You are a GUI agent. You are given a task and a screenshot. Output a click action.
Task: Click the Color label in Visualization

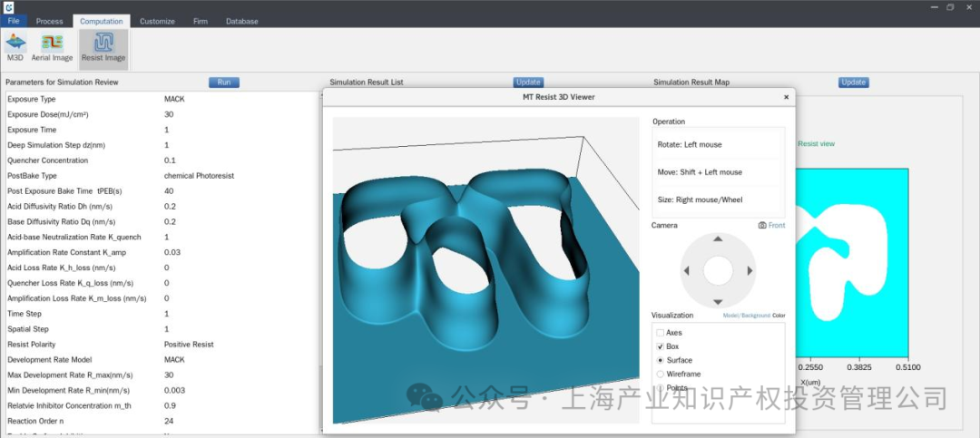click(779, 316)
